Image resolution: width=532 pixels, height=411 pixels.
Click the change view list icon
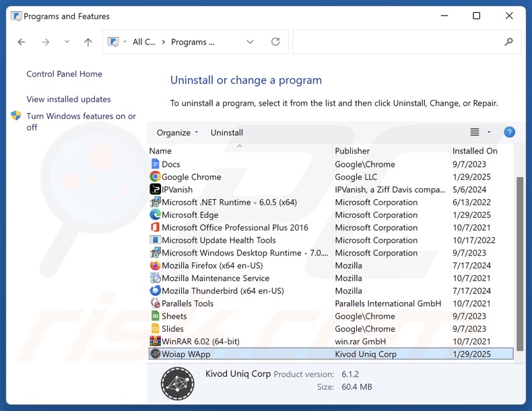click(475, 132)
